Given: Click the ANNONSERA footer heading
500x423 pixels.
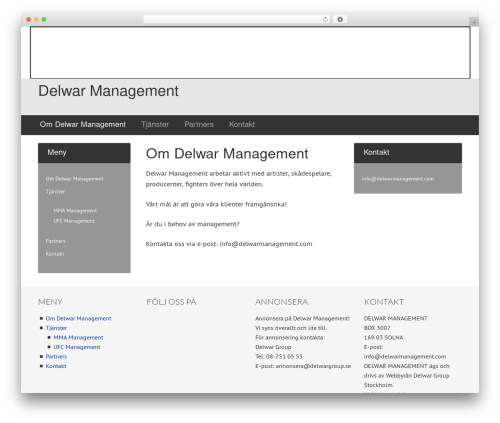Looking at the screenshot, I should (282, 302).
